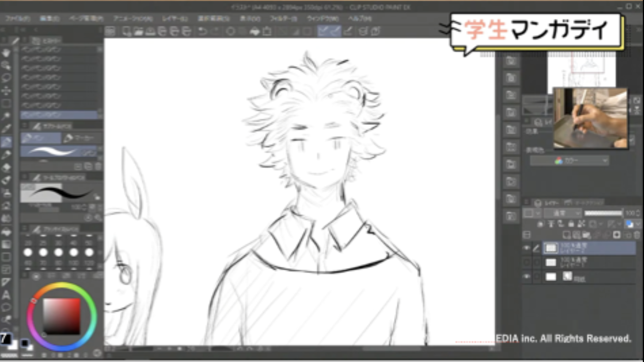Hide the selected top layer with eye icon
The width and height of the screenshot is (644, 362).
526,248
